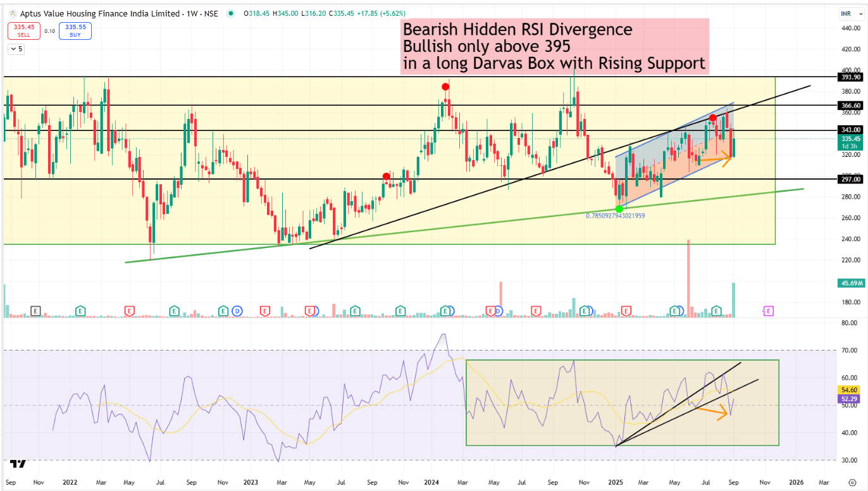Click the high value H345.00
868x491 pixels.
[x=287, y=13]
